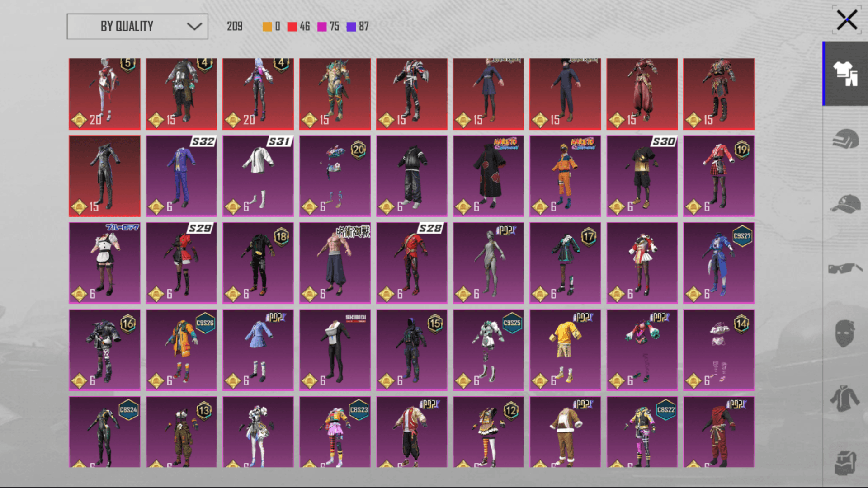868x488 pixels.
Task: Select the outfit with badge 20
Action: click(335, 176)
